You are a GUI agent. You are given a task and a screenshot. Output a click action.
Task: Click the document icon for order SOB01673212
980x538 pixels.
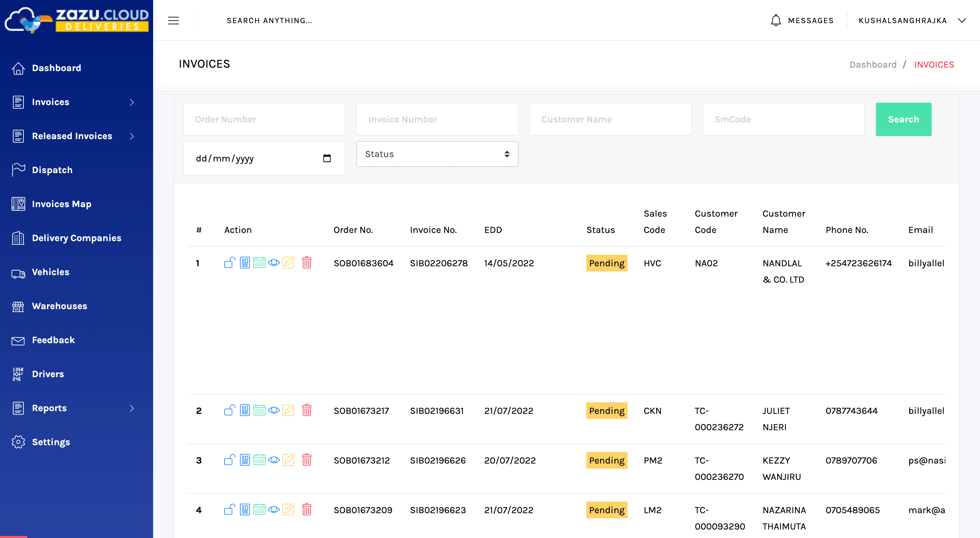pos(245,460)
